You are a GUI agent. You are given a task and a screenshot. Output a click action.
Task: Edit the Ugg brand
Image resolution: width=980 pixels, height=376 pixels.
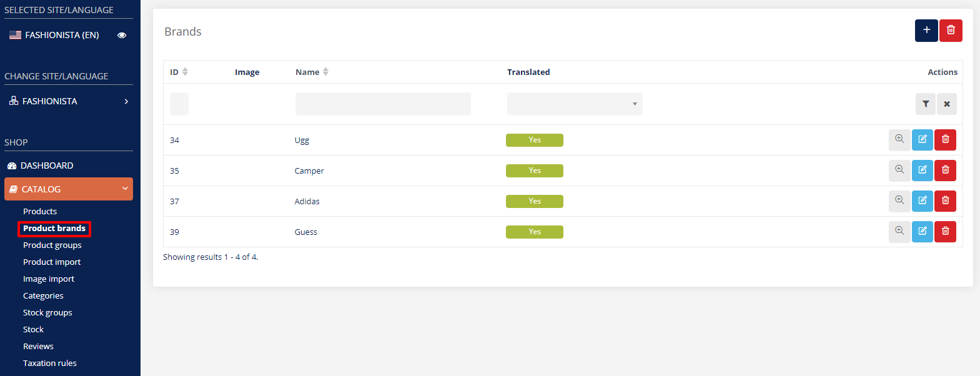pos(923,140)
